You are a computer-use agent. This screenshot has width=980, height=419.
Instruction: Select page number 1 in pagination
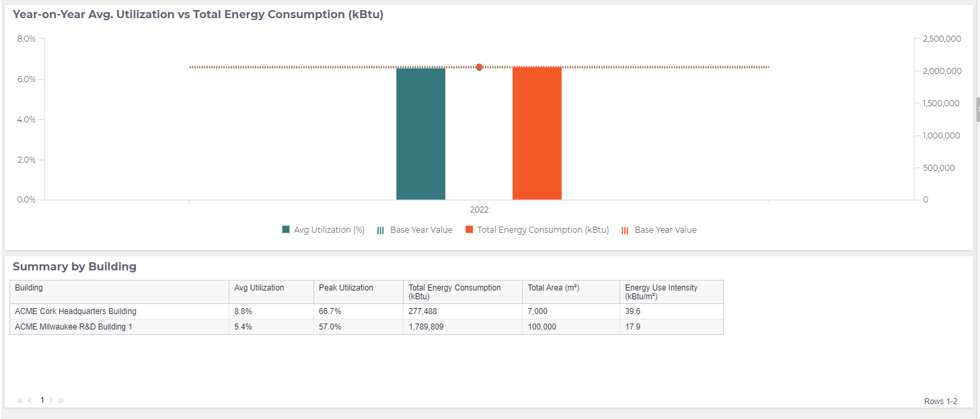click(x=42, y=400)
